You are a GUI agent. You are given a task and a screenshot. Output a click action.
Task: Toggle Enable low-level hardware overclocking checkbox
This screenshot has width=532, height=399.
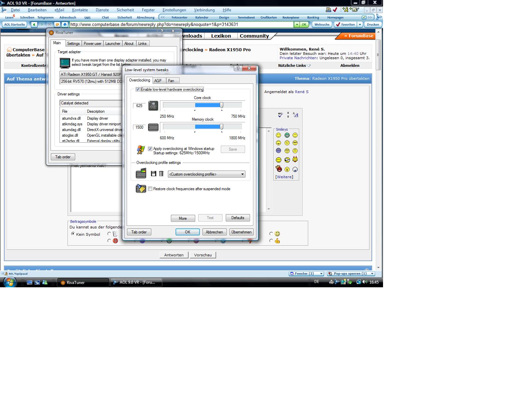pos(138,89)
